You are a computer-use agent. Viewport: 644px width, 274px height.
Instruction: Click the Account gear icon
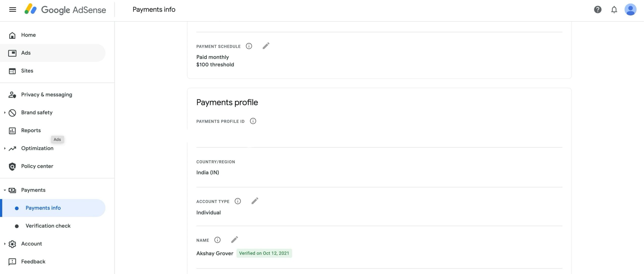[12, 244]
